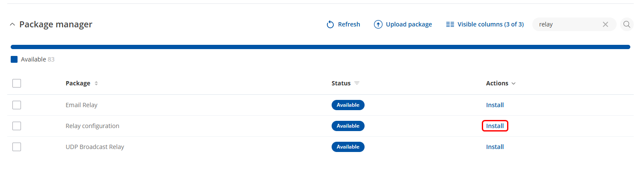Image resolution: width=644 pixels, height=187 pixels.
Task: Sort by Package column arrows icon
Action: [x=96, y=84]
